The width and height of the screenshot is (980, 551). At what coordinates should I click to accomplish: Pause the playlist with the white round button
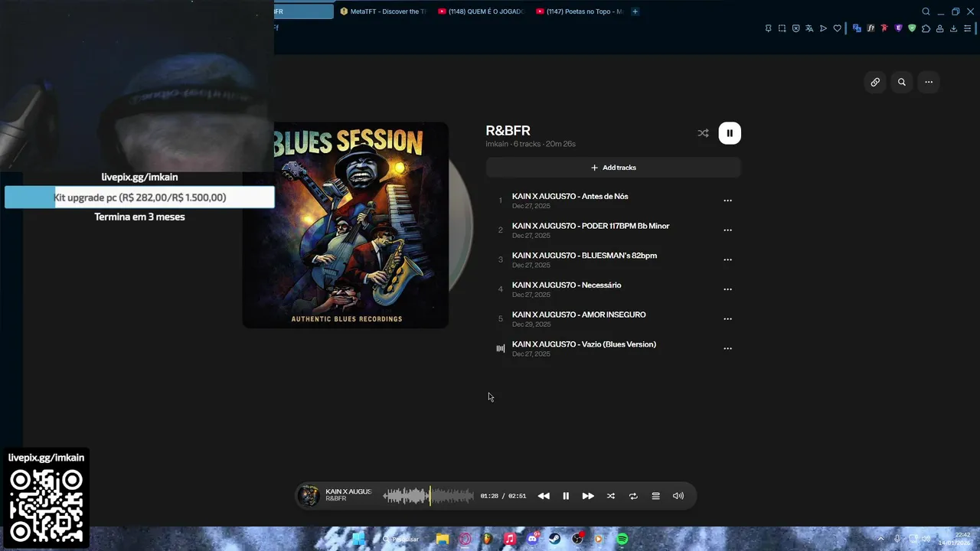click(x=730, y=133)
